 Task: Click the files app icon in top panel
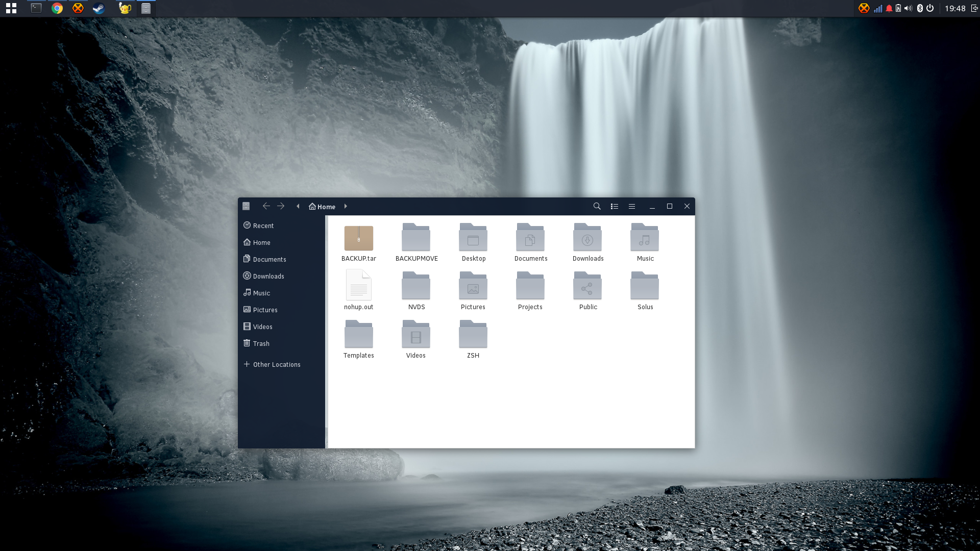tap(146, 8)
